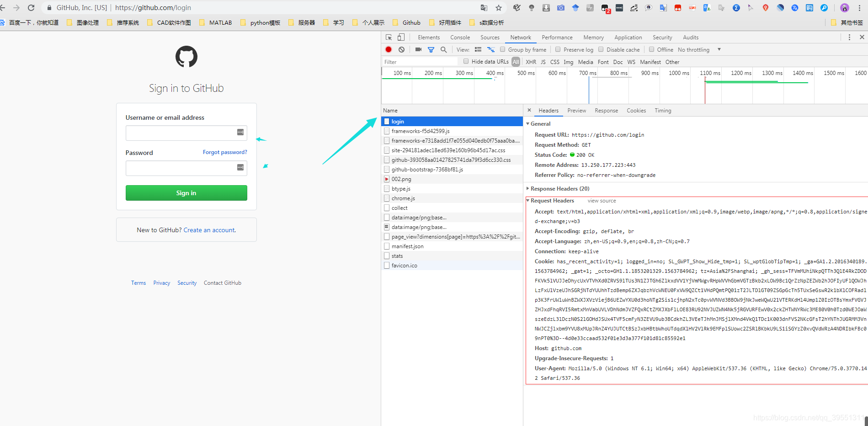Screen dimensions: 868x426
Task: Check the Offline checkbox
Action: (x=652, y=49)
